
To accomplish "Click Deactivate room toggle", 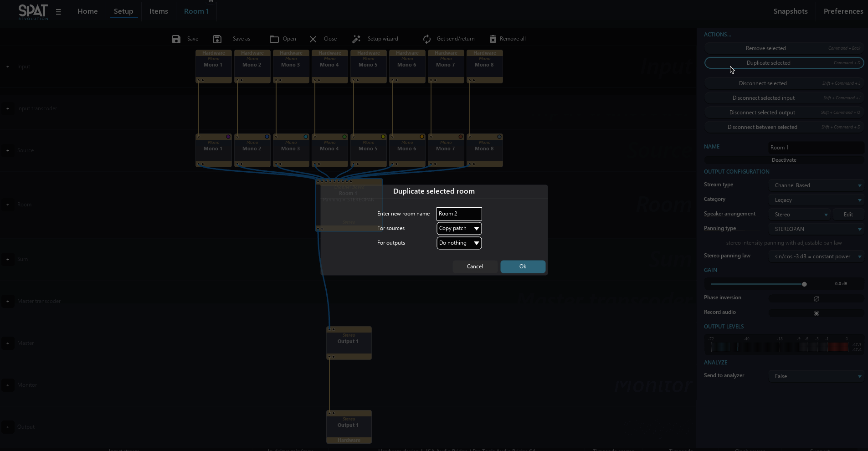I will [x=784, y=160].
